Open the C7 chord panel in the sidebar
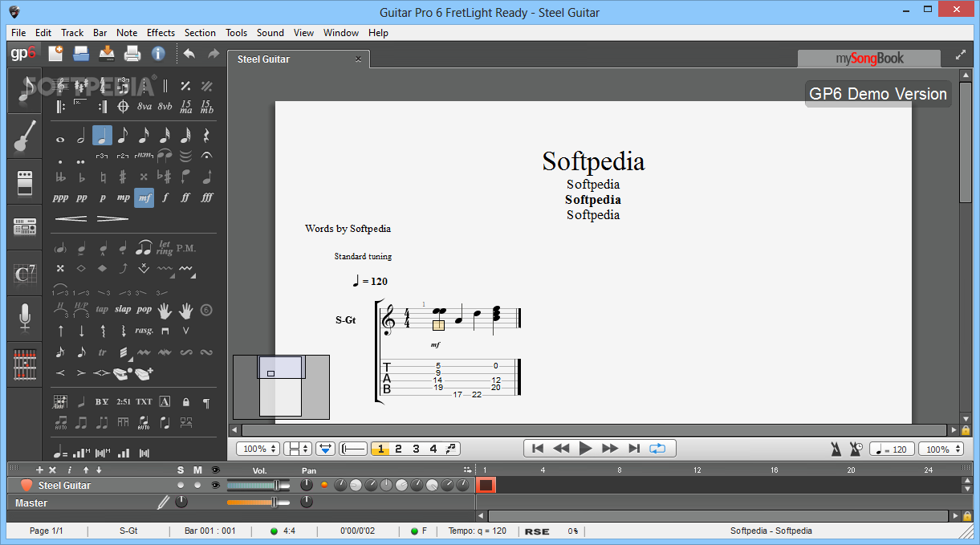Screen dimensions: 980x545 [26, 273]
